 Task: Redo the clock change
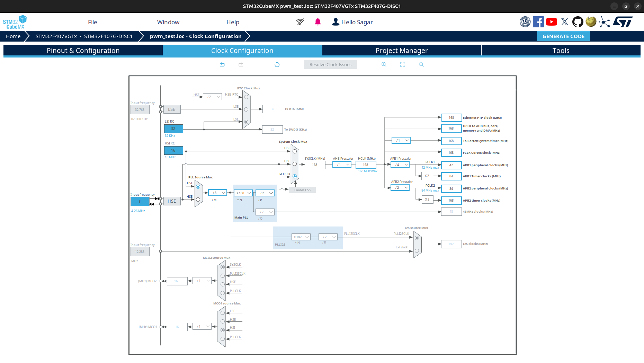click(x=241, y=64)
